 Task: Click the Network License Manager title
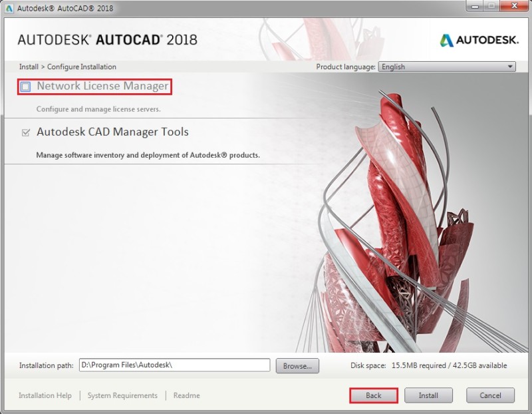(x=102, y=87)
